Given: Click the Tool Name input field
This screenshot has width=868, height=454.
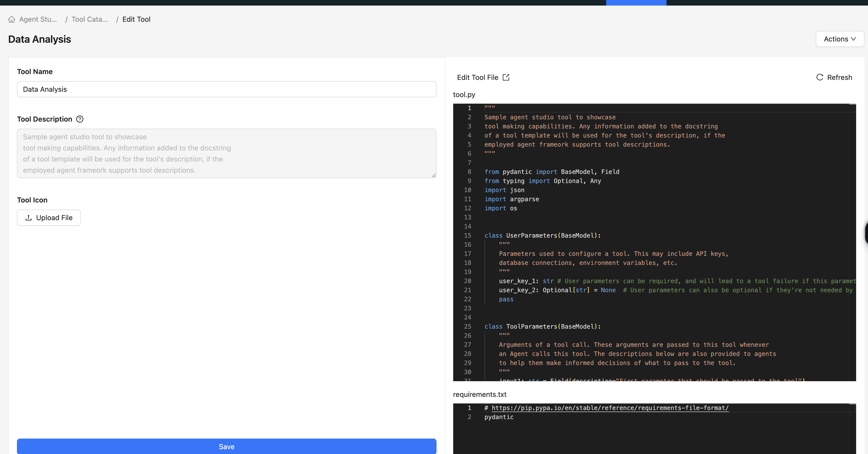Looking at the screenshot, I should [x=226, y=89].
